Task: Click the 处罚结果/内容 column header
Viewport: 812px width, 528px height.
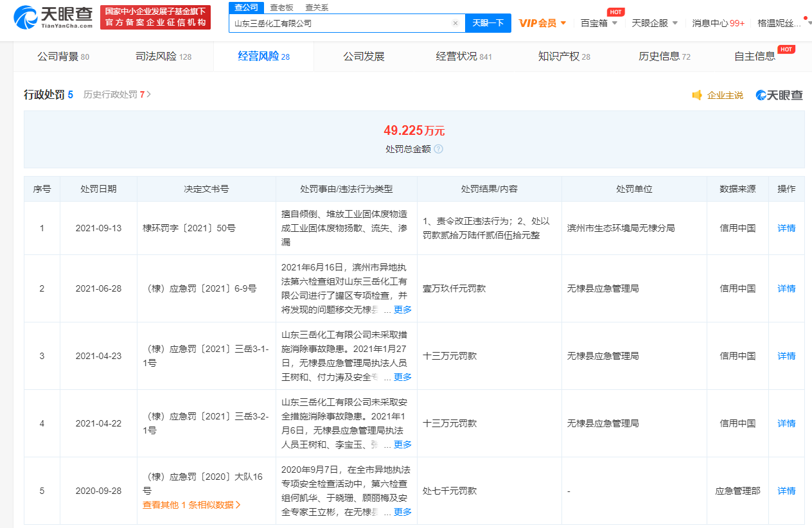Action: point(489,189)
